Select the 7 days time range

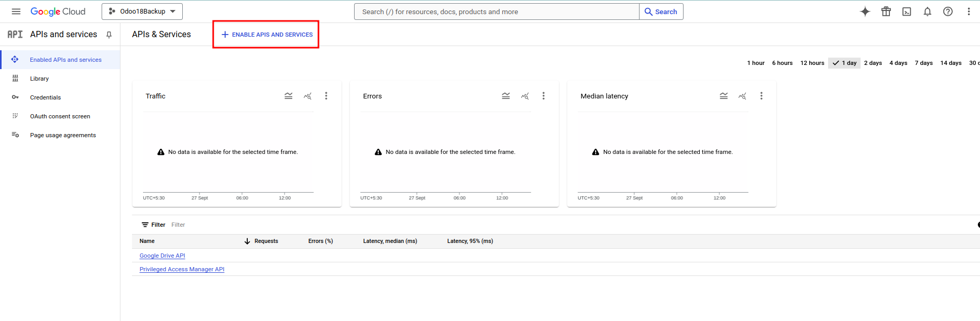923,63
